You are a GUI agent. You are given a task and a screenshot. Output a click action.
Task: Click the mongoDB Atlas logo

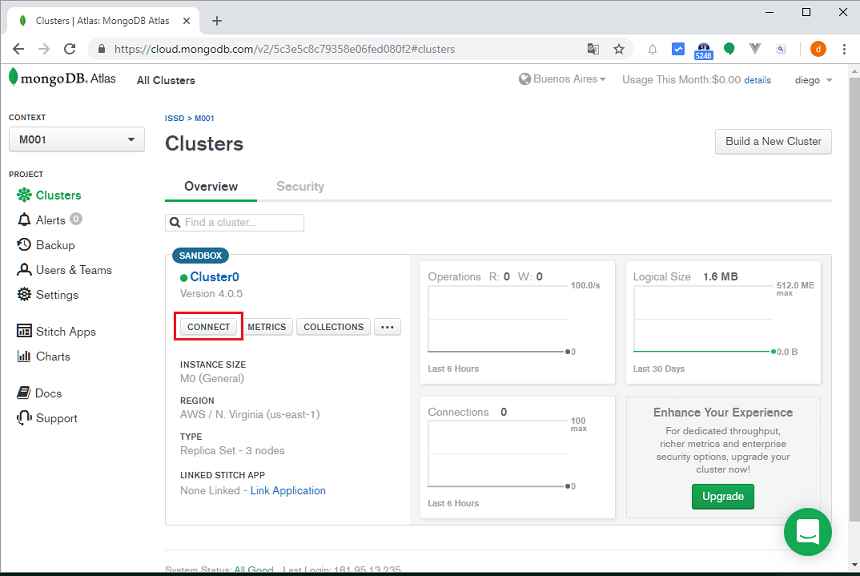point(63,78)
